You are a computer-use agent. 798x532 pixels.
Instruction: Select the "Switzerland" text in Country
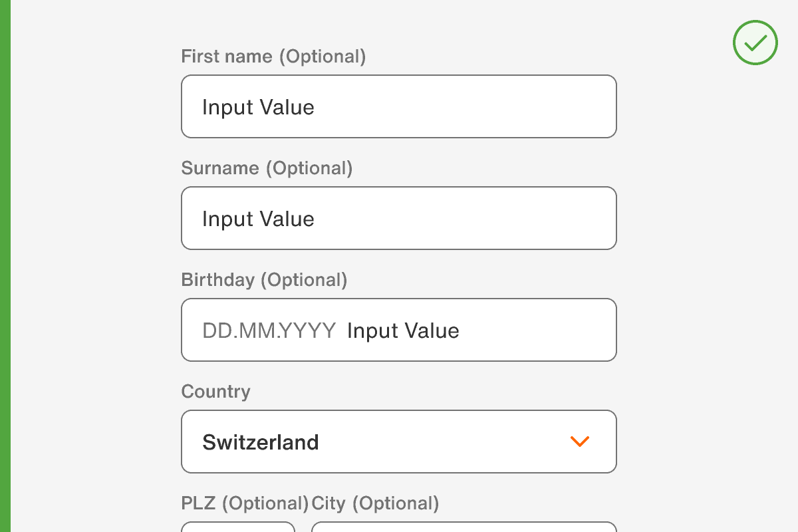tap(260, 442)
